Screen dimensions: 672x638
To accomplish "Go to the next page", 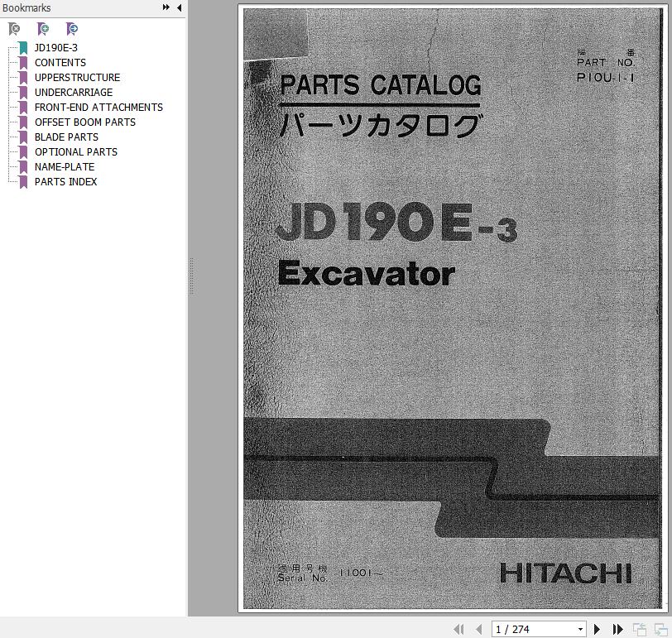I will (598, 630).
